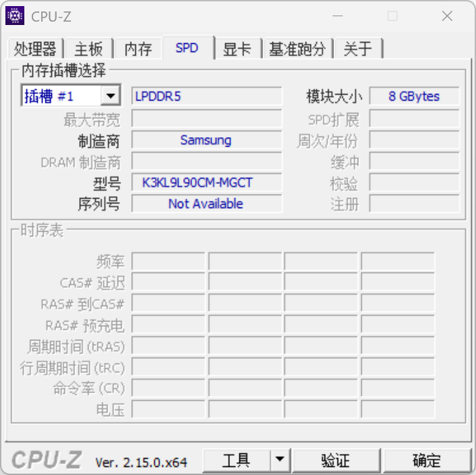Image resolution: width=476 pixels, height=475 pixels.
Task: Confirm with the 确定 button
Action: coord(427,460)
